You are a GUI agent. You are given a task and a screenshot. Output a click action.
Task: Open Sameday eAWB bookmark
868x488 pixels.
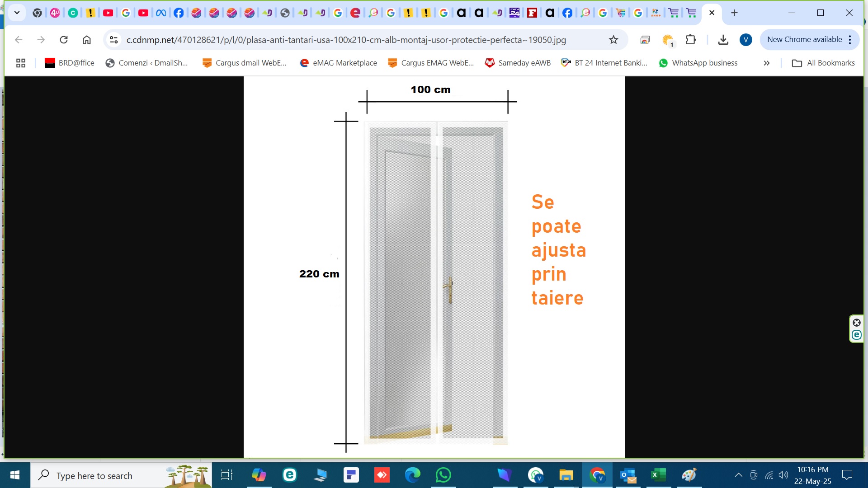click(x=518, y=63)
